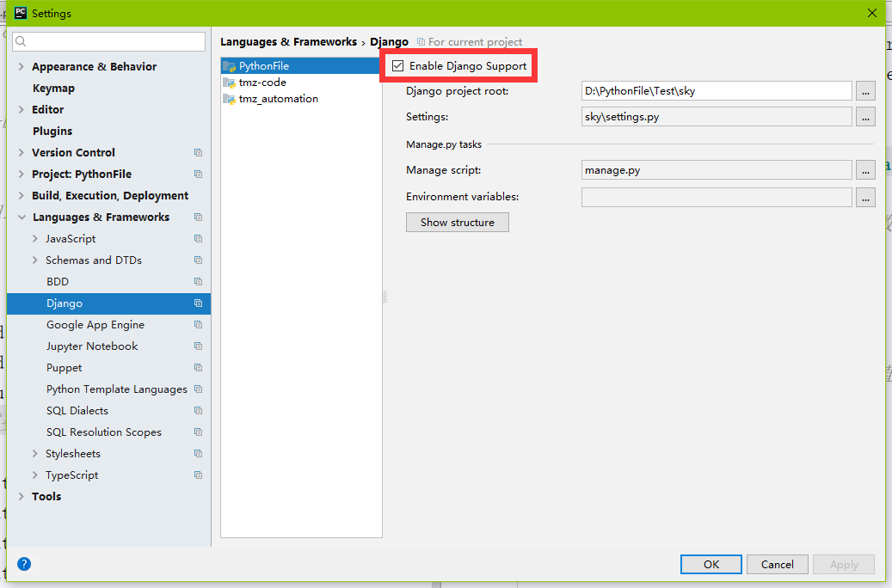Click Languages & Frameworks breadcrumb text
Image resolution: width=892 pixels, height=588 pixels.
coord(288,42)
